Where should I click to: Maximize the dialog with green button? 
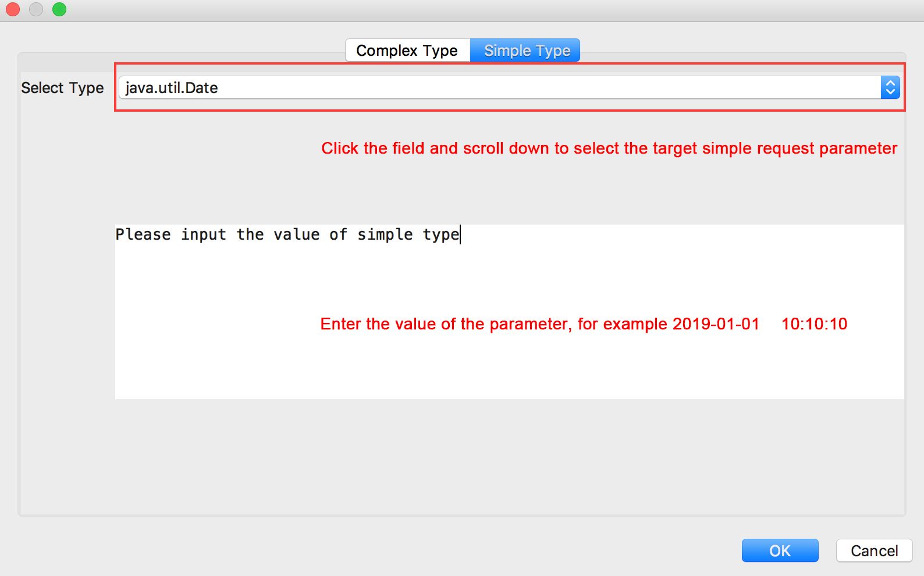coord(59,9)
